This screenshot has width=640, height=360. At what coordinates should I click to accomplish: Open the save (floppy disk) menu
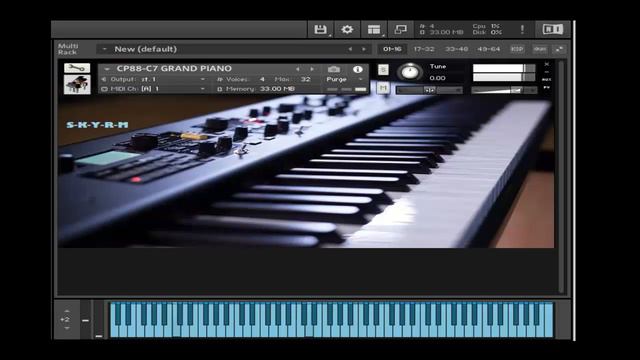click(321, 29)
